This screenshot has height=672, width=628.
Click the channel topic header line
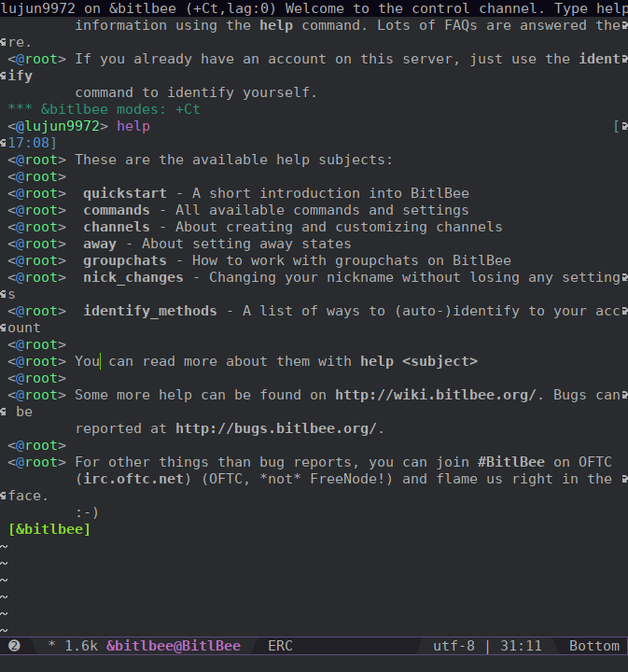(314, 8)
